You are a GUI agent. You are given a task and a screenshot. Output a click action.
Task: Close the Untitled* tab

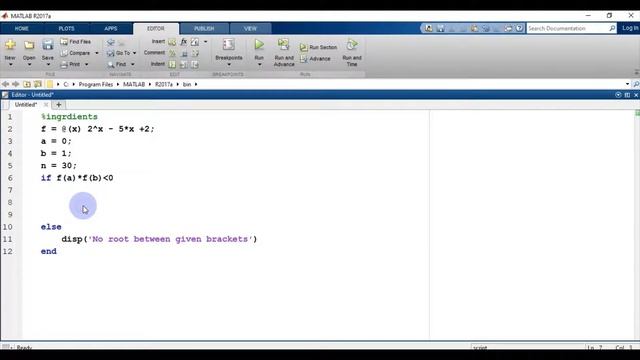coord(46,105)
